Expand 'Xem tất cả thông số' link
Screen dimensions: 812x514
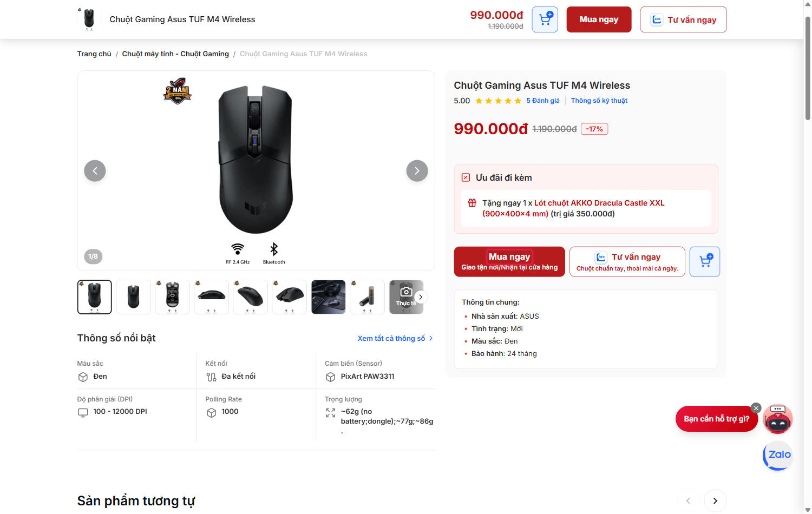click(x=395, y=338)
